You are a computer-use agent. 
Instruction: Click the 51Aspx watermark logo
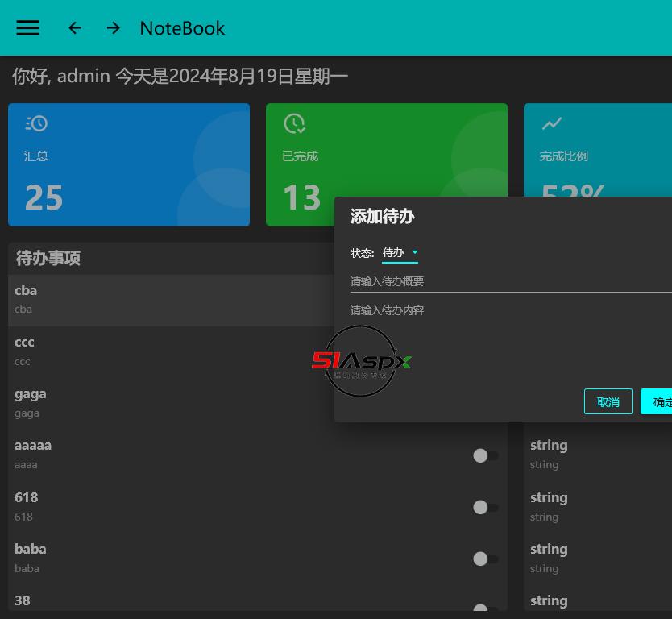tap(361, 361)
